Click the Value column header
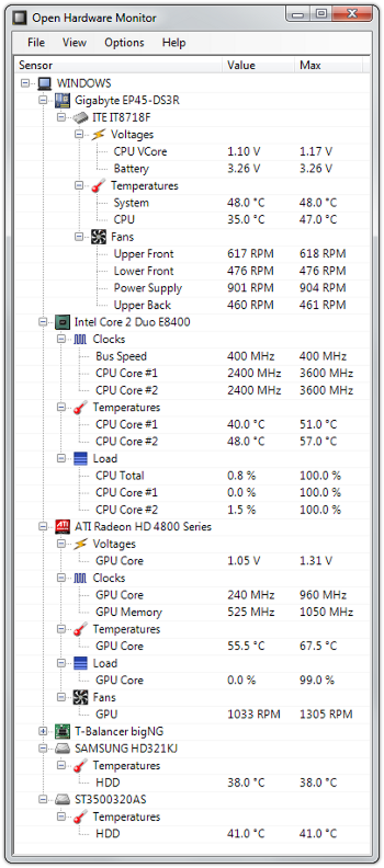The height and width of the screenshot is (868, 384). tap(241, 65)
